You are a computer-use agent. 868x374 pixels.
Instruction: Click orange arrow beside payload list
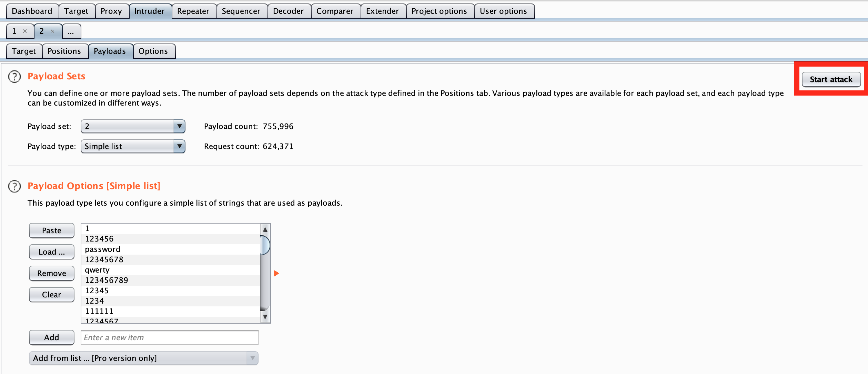(276, 273)
